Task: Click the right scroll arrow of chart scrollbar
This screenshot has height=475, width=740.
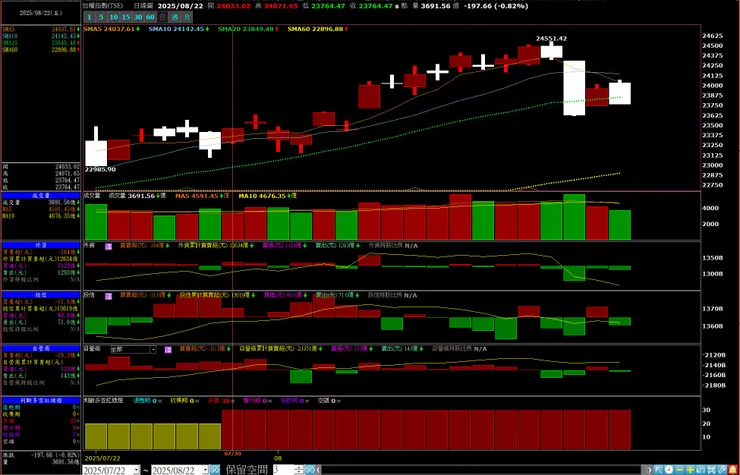Action: [x=649, y=470]
